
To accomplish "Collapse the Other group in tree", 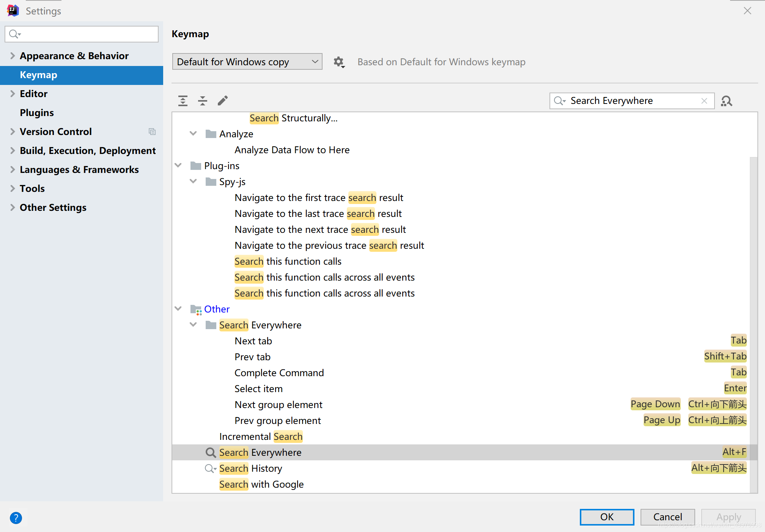I will coord(178,309).
